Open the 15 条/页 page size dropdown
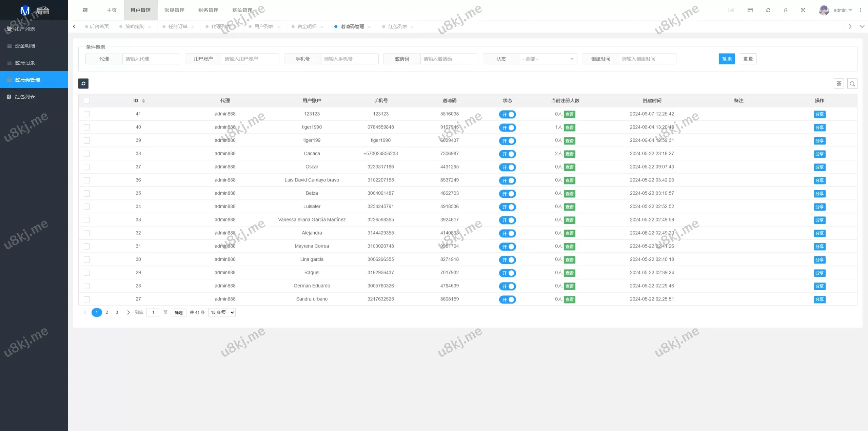This screenshot has width=868, height=431. (222, 312)
